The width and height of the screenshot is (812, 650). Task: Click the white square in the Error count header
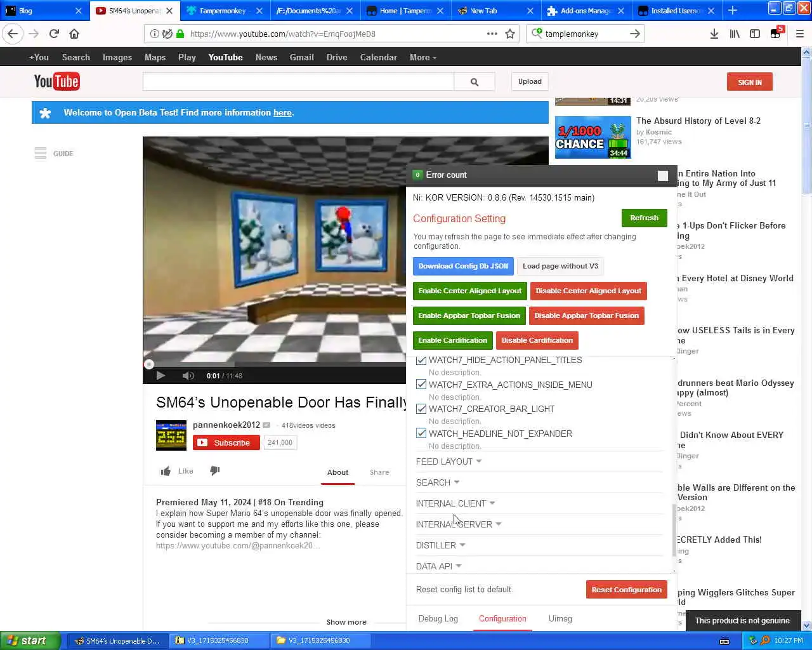point(663,176)
